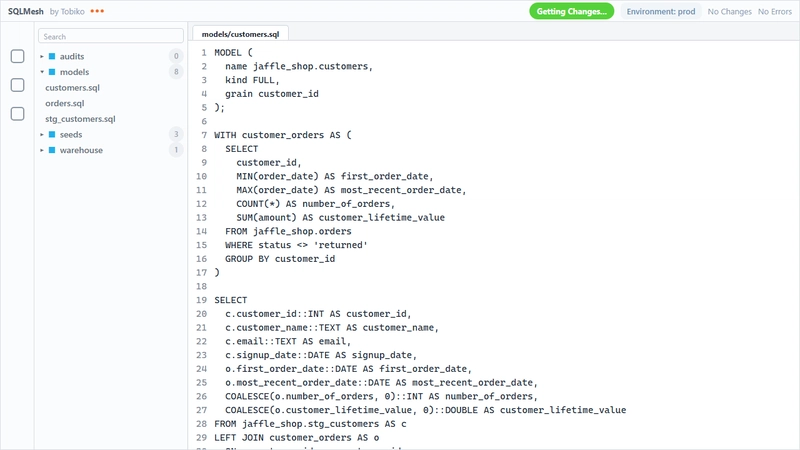Open orders.sql in the file tree
800x450 pixels.
(x=65, y=103)
